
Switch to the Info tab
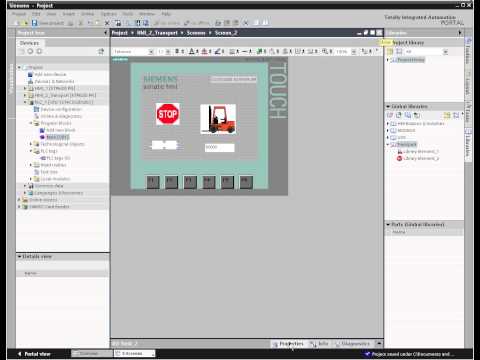pyautogui.click(x=319, y=344)
